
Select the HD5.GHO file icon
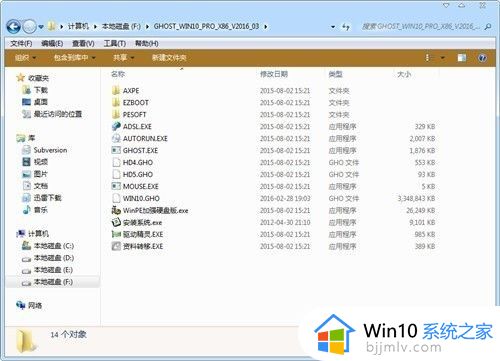coord(116,174)
